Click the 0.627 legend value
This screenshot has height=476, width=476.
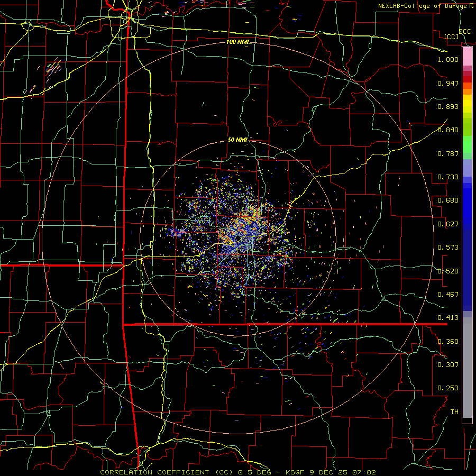[448, 224]
